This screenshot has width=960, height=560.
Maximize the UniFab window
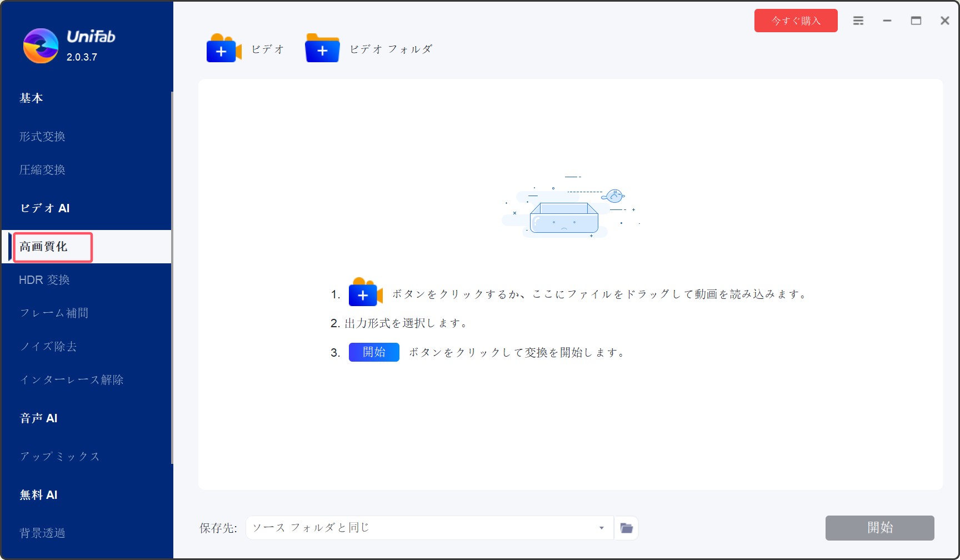(x=916, y=21)
